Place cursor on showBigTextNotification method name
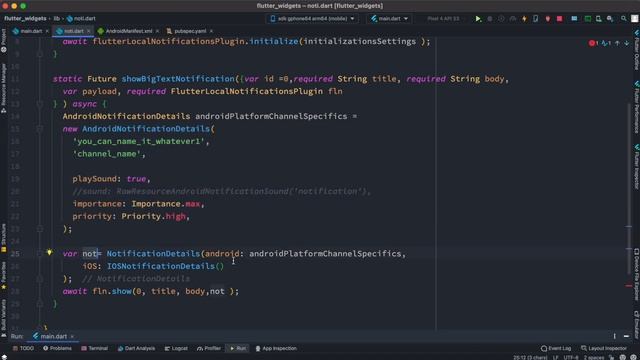This screenshot has height=360, width=640. pyautogui.click(x=178, y=79)
